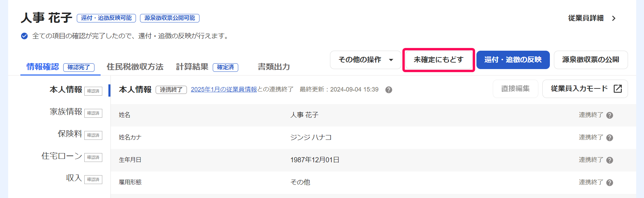Switch to 書類出力 tab

click(x=274, y=67)
